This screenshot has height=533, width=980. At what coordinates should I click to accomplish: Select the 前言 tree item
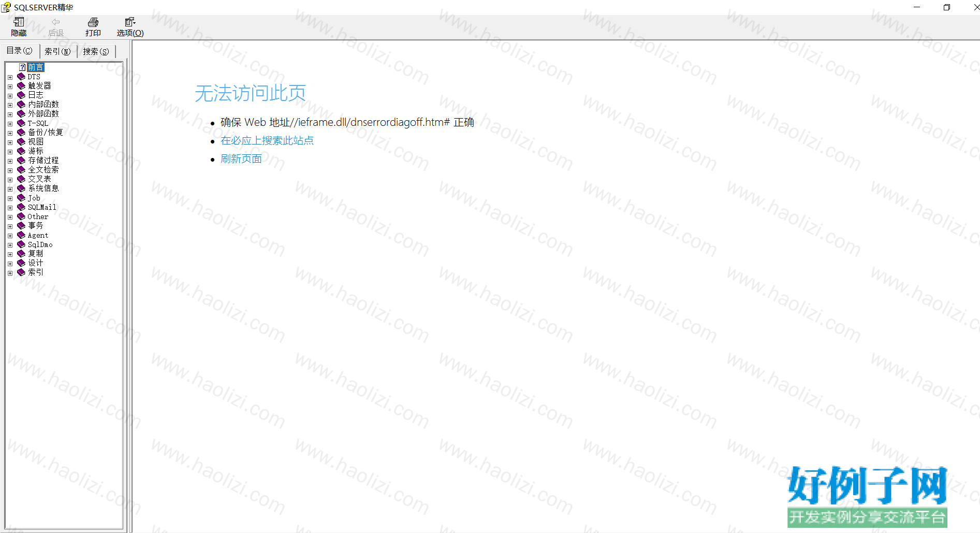coord(36,67)
